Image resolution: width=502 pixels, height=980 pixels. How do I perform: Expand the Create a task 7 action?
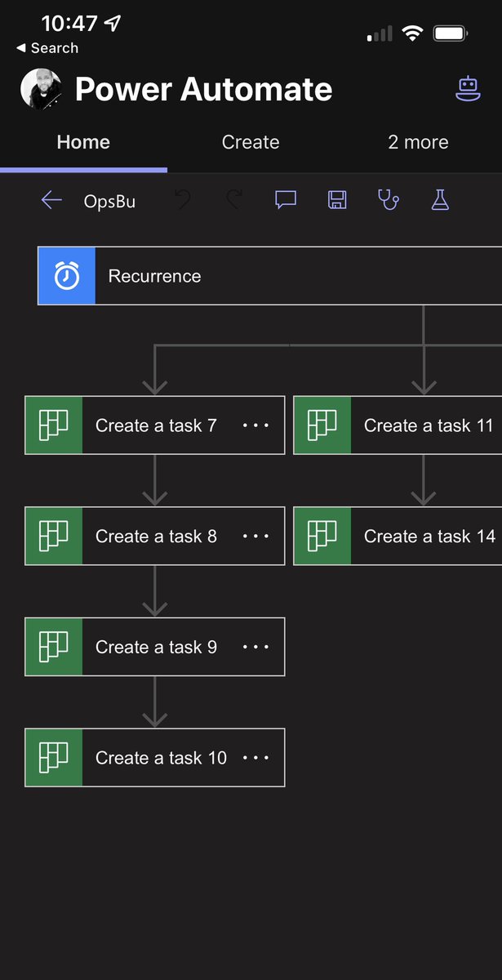(x=155, y=425)
